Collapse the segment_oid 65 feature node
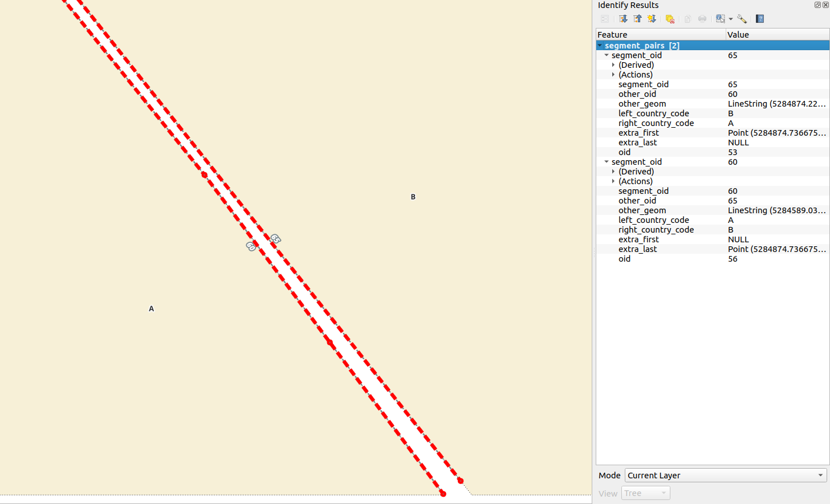 607,55
